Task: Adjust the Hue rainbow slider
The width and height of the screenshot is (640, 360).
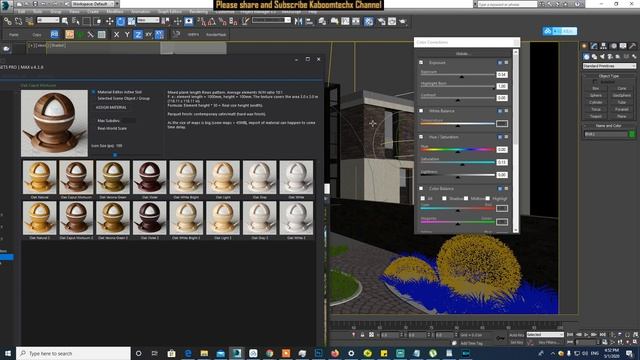Action: 458,150
